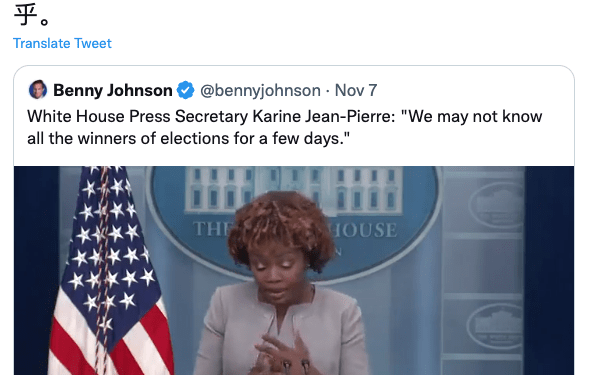Open the Benny Johnson display name
Screen dimensions: 591x375
click(113, 90)
